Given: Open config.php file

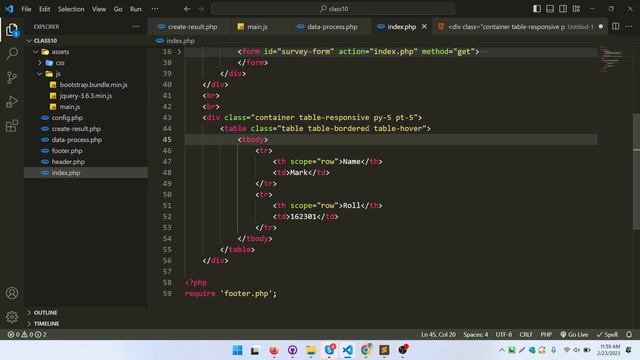Looking at the screenshot, I should [x=86, y=118].
